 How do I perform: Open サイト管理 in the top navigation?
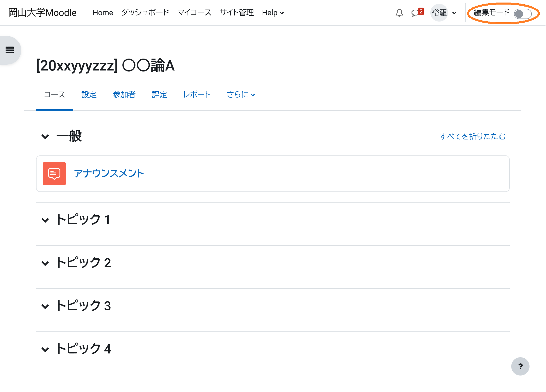click(x=236, y=13)
